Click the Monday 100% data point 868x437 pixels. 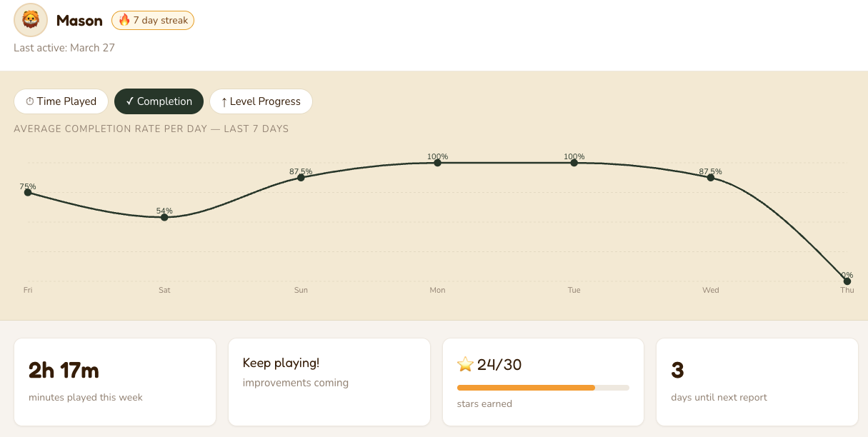[437, 163]
